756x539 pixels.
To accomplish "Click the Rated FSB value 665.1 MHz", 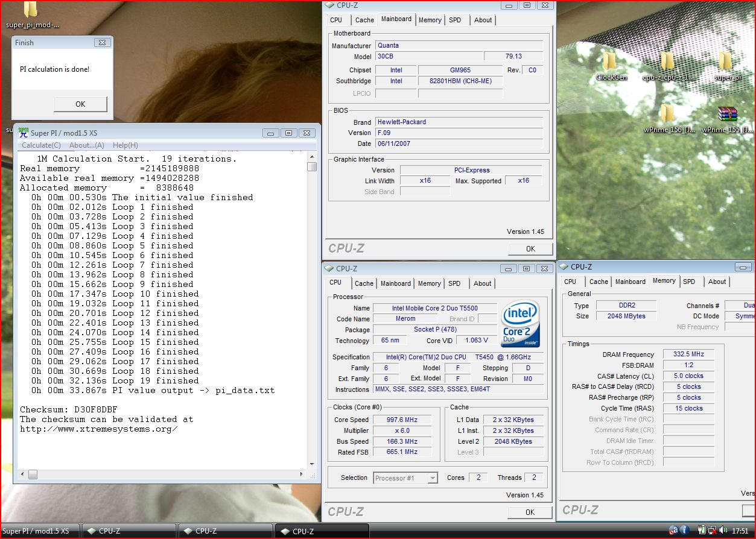I will (402, 452).
